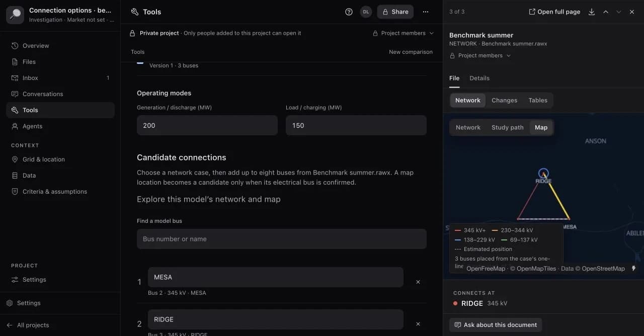Download the Benchmark summer file
Viewport: 644px width, 336px height.
592,12
